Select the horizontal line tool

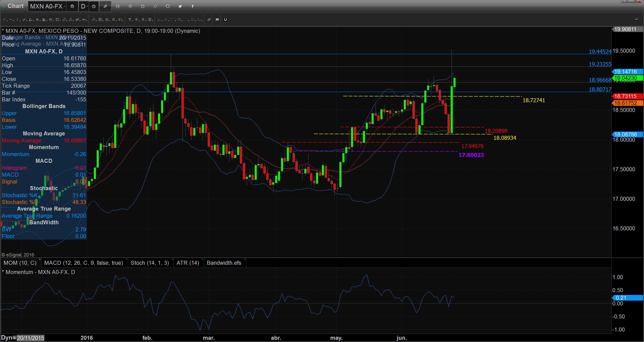pyautogui.click(x=11, y=20)
